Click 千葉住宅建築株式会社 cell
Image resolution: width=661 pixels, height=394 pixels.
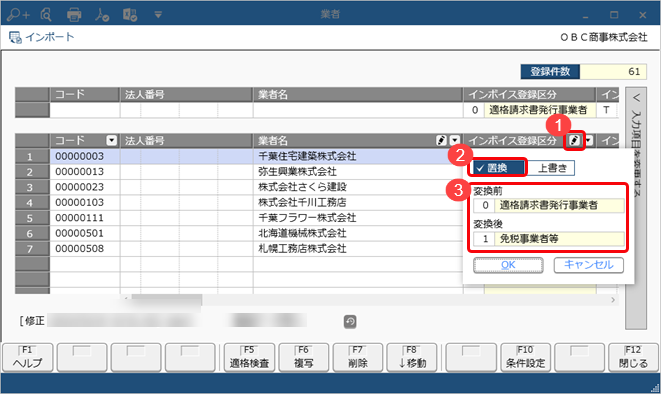click(x=357, y=156)
